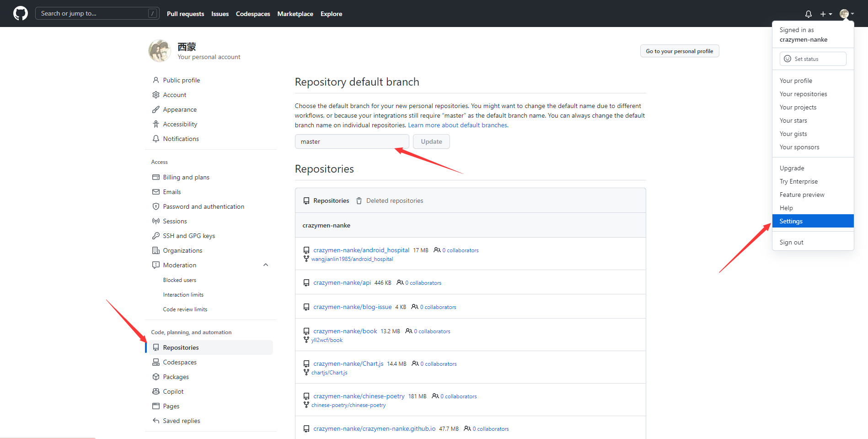868x439 pixels.
Task: Toggle the user avatar menu
Action: 847,14
